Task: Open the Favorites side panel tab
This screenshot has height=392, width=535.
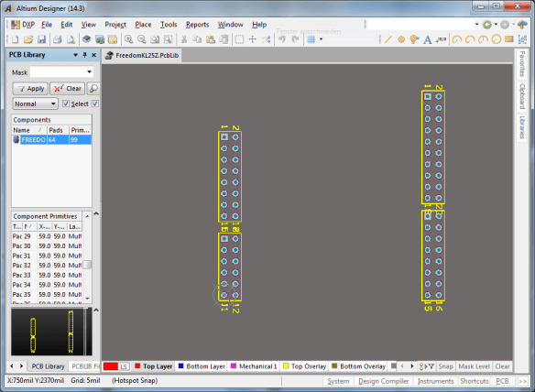Action: click(x=522, y=64)
